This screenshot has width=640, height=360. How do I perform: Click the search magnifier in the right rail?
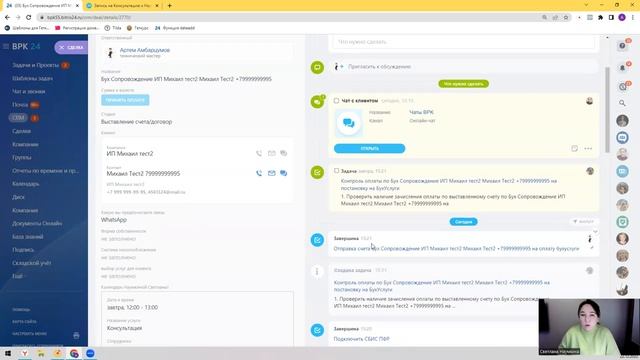point(622,103)
